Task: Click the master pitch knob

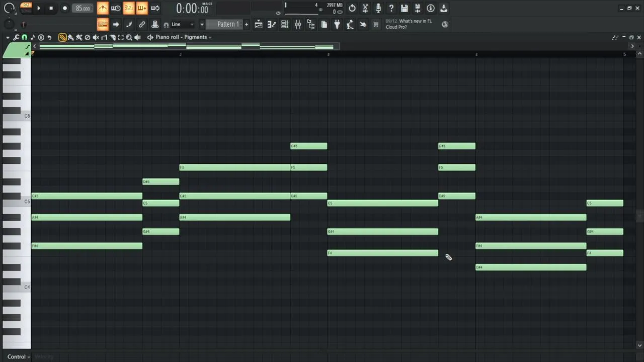Action: [9, 24]
